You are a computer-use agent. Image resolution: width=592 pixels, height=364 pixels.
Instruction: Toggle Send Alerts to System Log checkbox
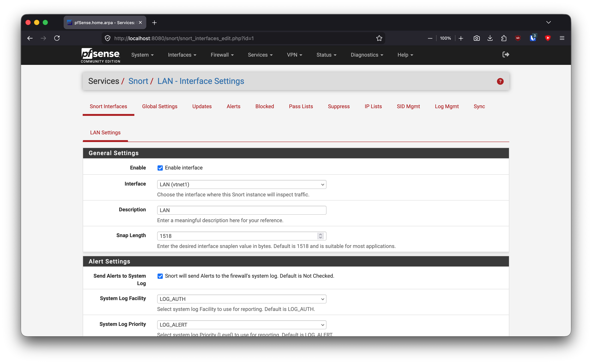(160, 276)
